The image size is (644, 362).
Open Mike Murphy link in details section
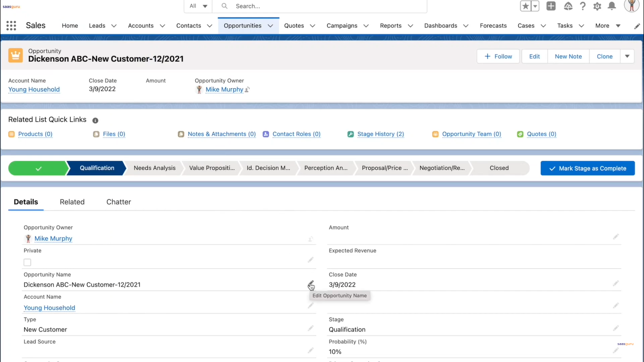pos(53,239)
